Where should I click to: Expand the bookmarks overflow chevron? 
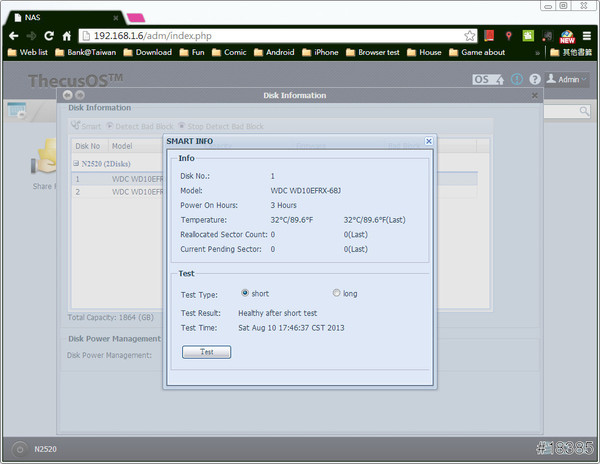point(539,52)
